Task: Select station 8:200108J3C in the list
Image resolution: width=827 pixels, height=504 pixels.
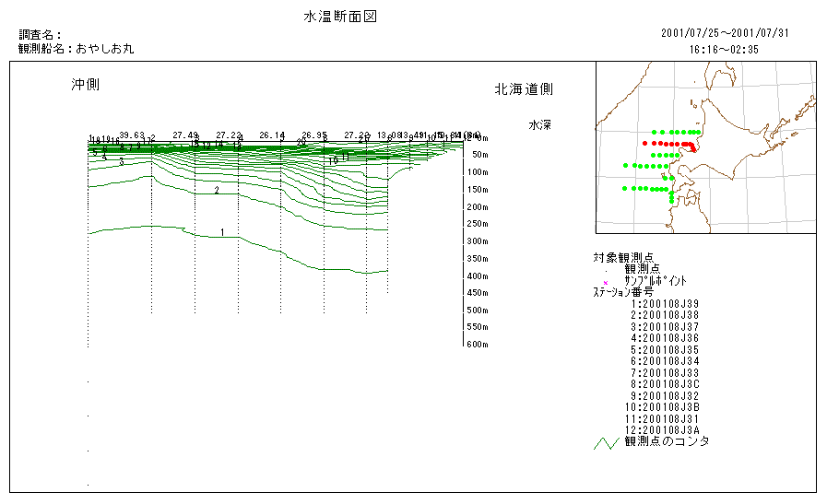Action: pyautogui.click(x=665, y=383)
